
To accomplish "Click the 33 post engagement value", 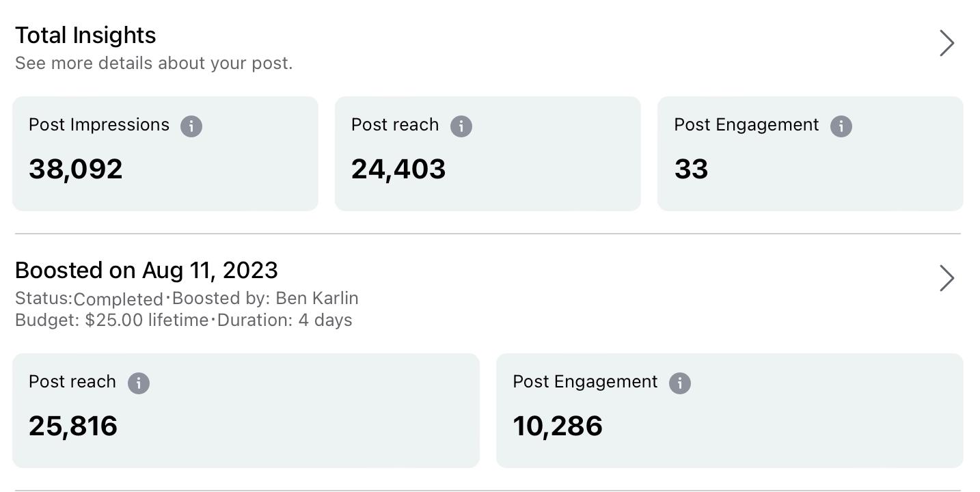I will [691, 169].
